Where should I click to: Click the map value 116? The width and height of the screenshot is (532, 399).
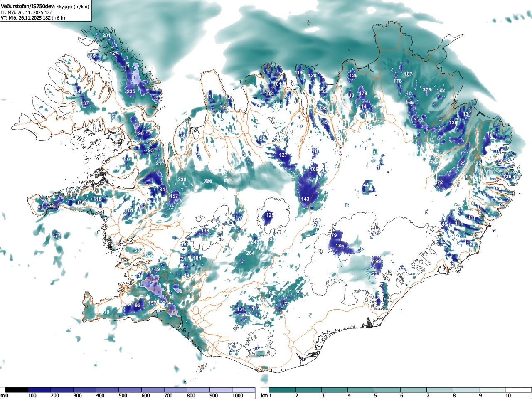[x=81, y=203]
